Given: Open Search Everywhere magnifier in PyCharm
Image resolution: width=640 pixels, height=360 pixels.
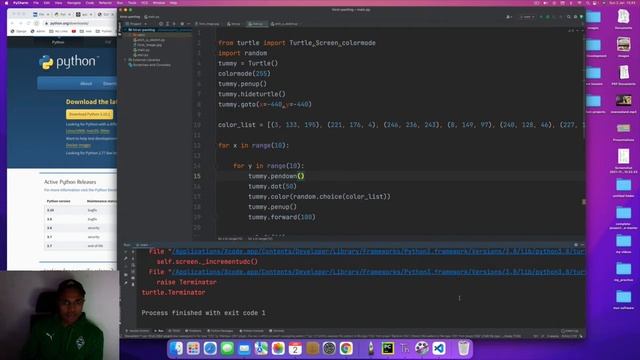Looking at the screenshot, I should click(569, 17).
